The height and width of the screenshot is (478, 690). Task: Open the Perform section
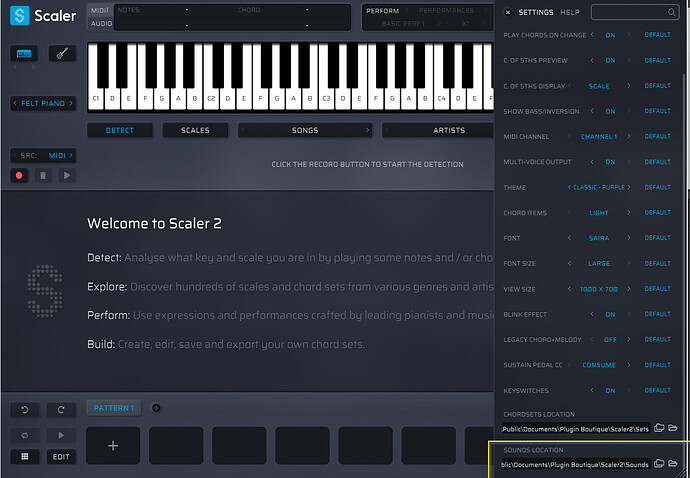(x=382, y=11)
